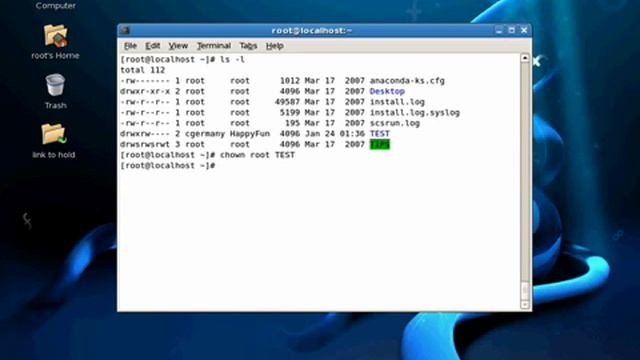The width and height of the screenshot is (640, 360).
Task: Click the drwsrwsrwt permissions string
Action: [145, 144]
